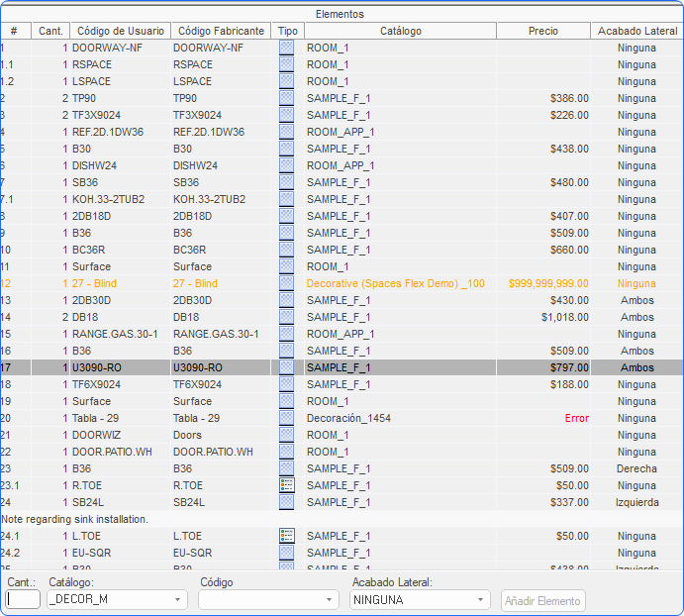Select the 'Note regarding sink installation.' row

[342, 519]
